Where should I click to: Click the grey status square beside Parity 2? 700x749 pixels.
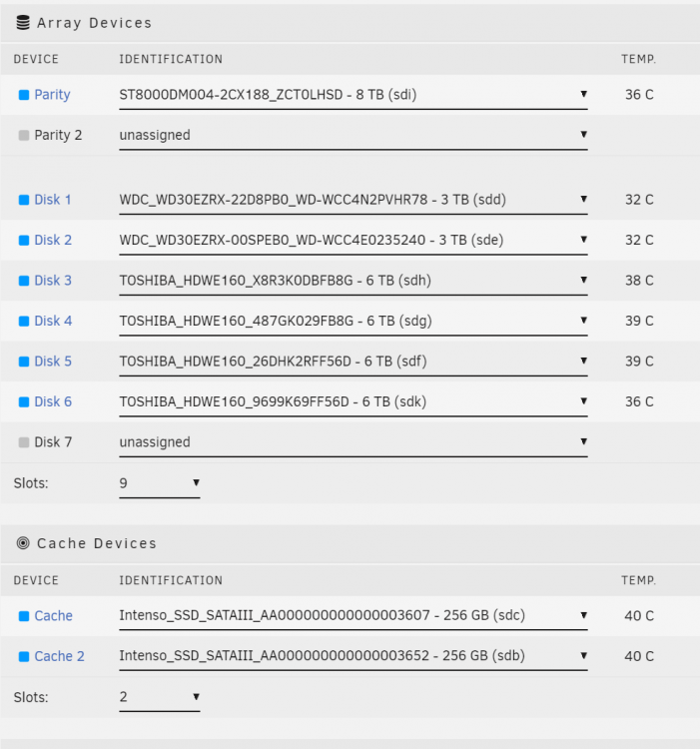coord(23,136)
